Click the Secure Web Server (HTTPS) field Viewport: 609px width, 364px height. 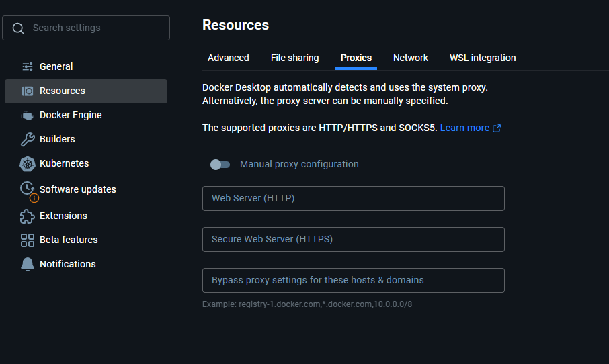[x=354, y=240]
